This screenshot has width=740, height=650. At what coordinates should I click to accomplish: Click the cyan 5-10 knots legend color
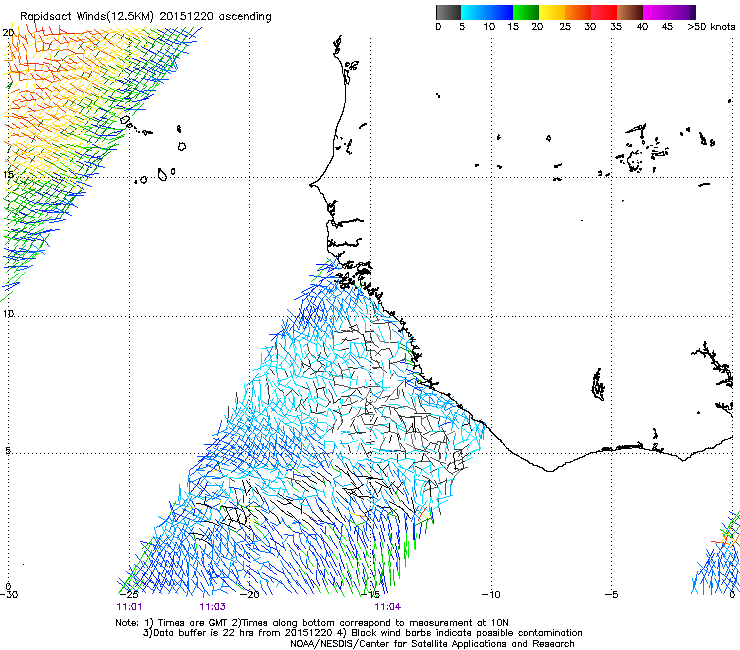coord(474,12)
